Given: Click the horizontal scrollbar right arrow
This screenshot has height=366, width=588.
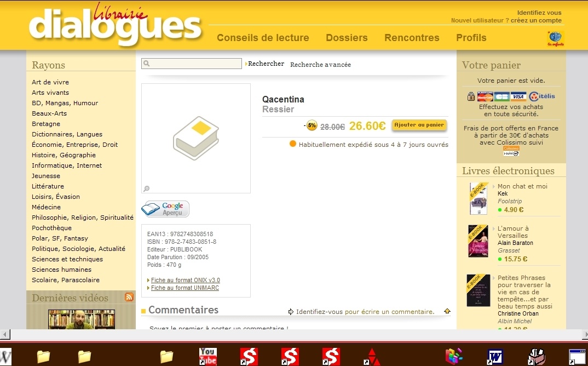Looking at the screenshot, I should pos(585,334).
